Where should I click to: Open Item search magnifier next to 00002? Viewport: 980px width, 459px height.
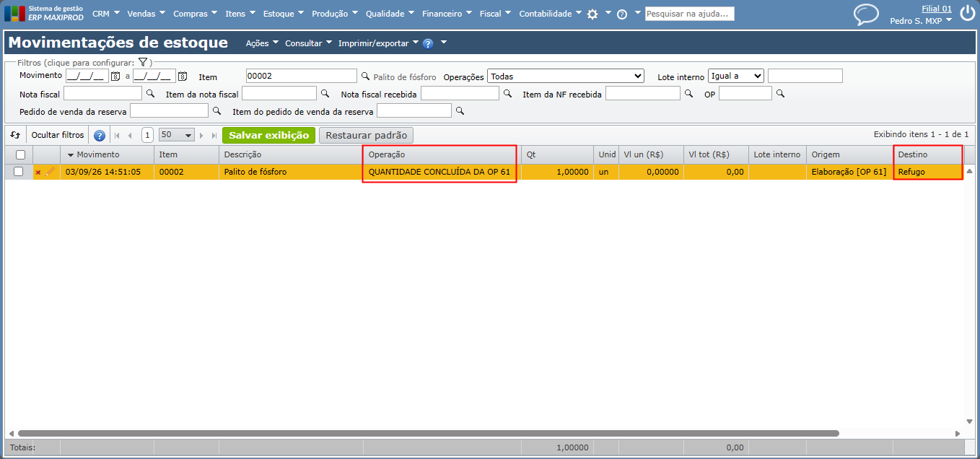[x=365, y=76]
